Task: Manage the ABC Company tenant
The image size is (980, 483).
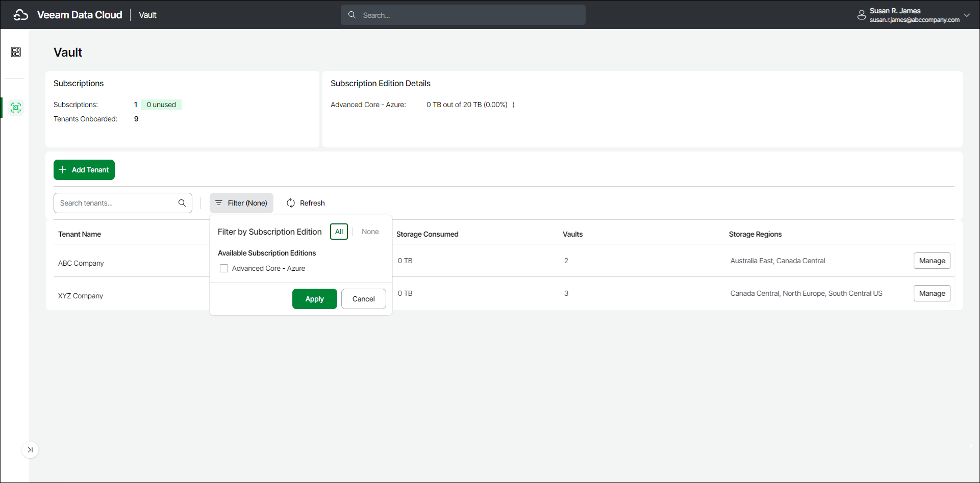Action: (x=932, y=261)
